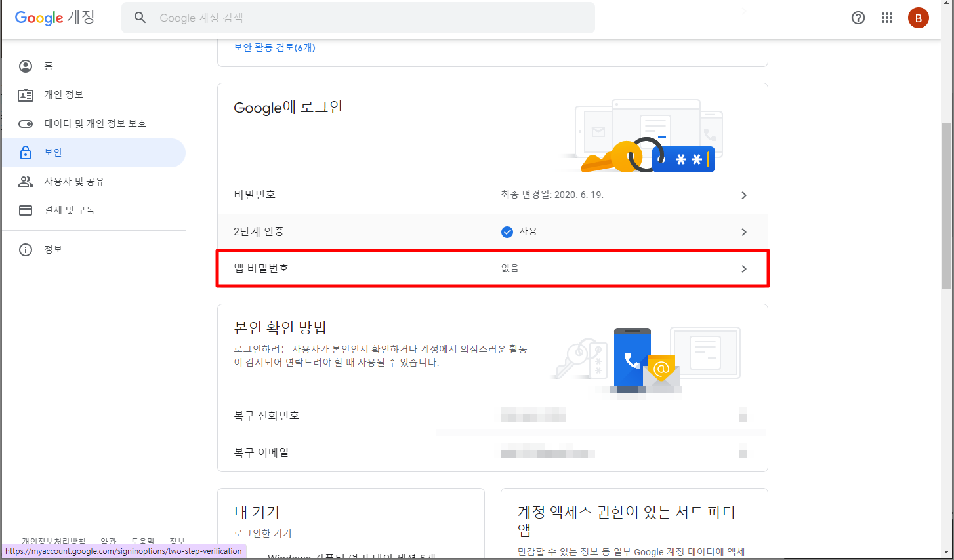
Task: Click the search magnifier icon
Action: point(140,18)
